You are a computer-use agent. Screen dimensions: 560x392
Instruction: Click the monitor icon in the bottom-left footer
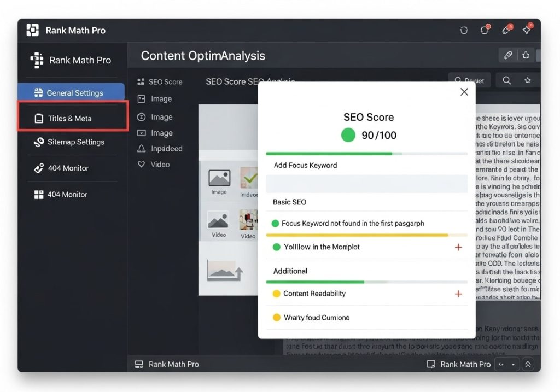[x=139, y=364]
